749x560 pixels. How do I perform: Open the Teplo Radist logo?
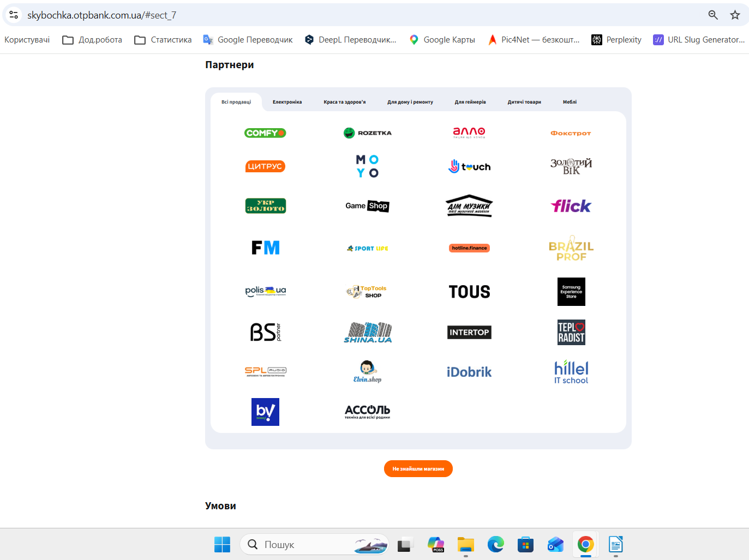pos(571,332)
